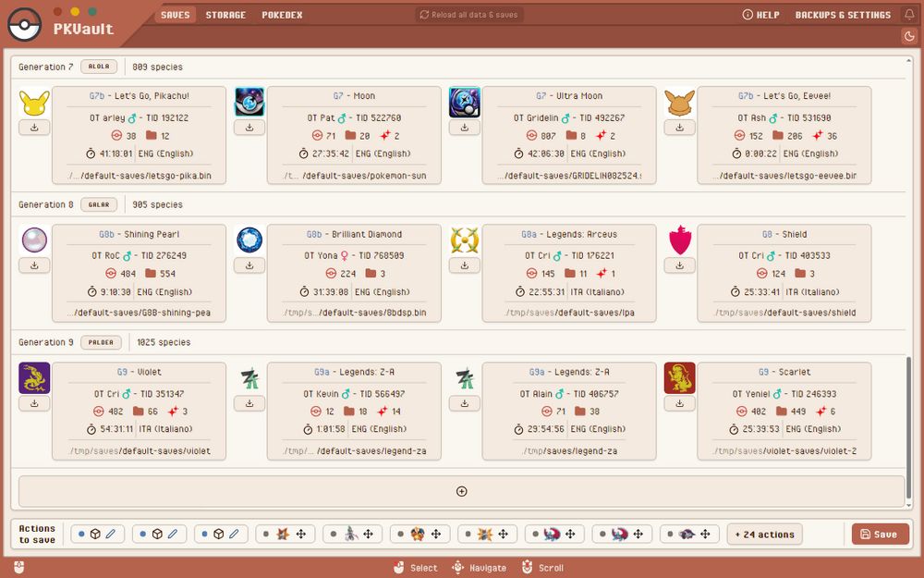Open Backups & Settings
The image size is (924, 578).
click(x=843, y=15)
